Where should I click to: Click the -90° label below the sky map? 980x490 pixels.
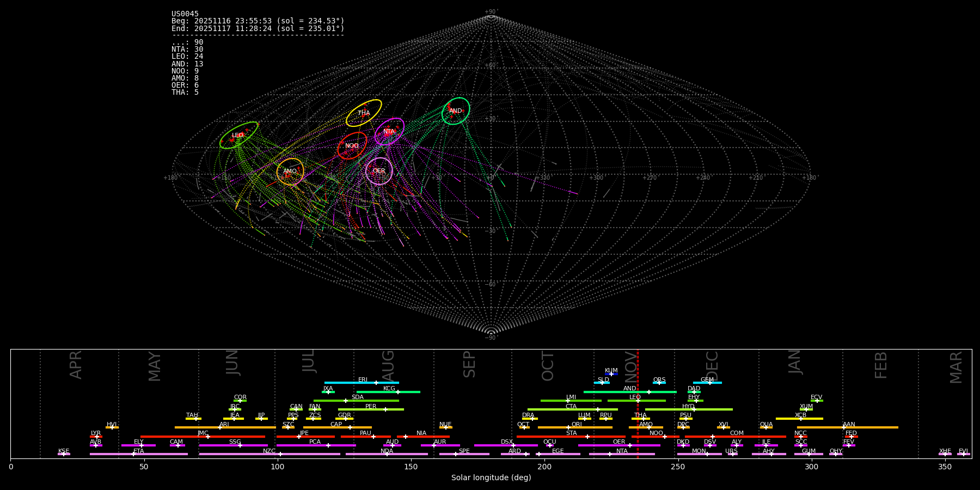coord(491,338)
